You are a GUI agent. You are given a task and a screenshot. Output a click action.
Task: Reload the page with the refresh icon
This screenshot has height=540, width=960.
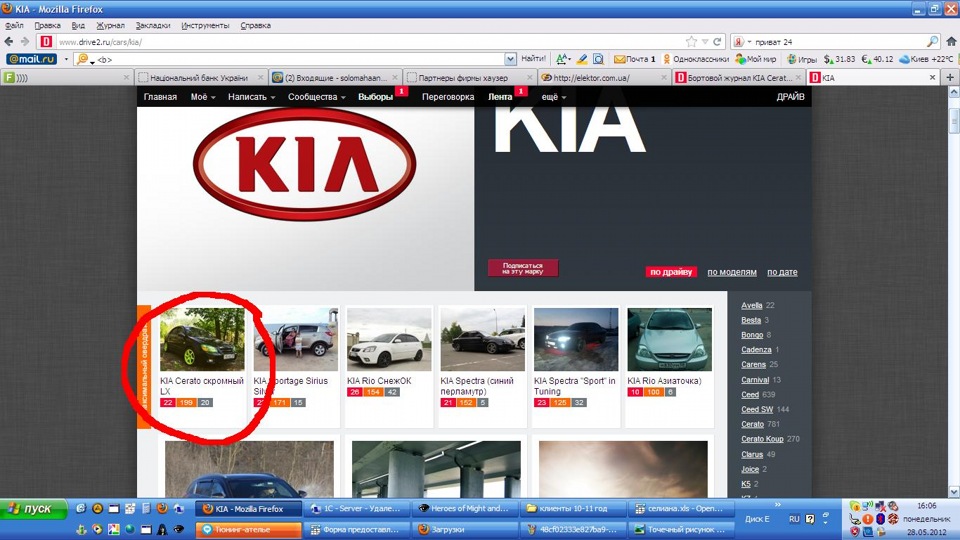click(717, 42)
